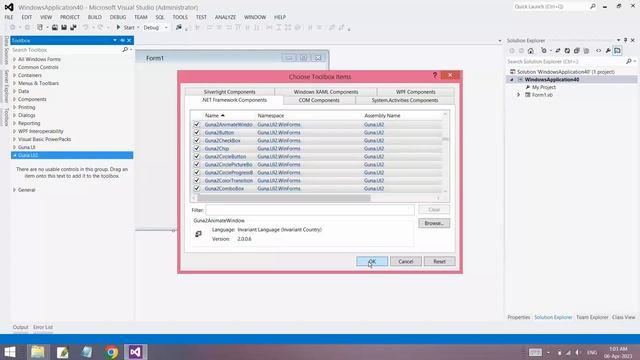This screenshot has height=360, width=640.
Task: Click Solution Explorer pin icon
Action: pyautogui.click(x=625, y=40)
